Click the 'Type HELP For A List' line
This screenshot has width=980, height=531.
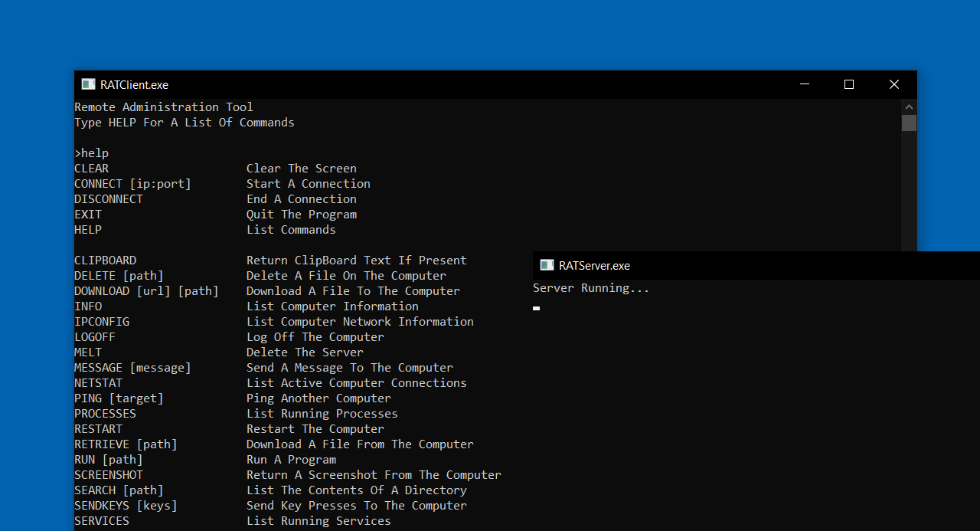click(x=184, y=123)
